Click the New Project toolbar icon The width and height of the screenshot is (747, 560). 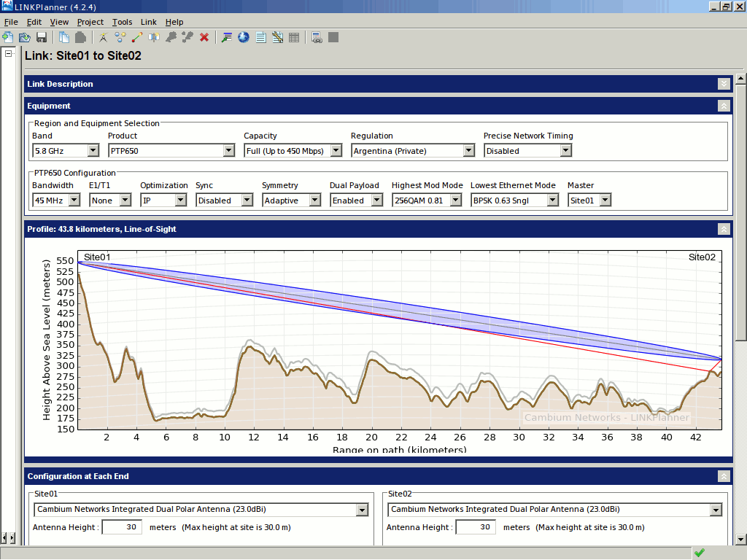pos(7,37)
